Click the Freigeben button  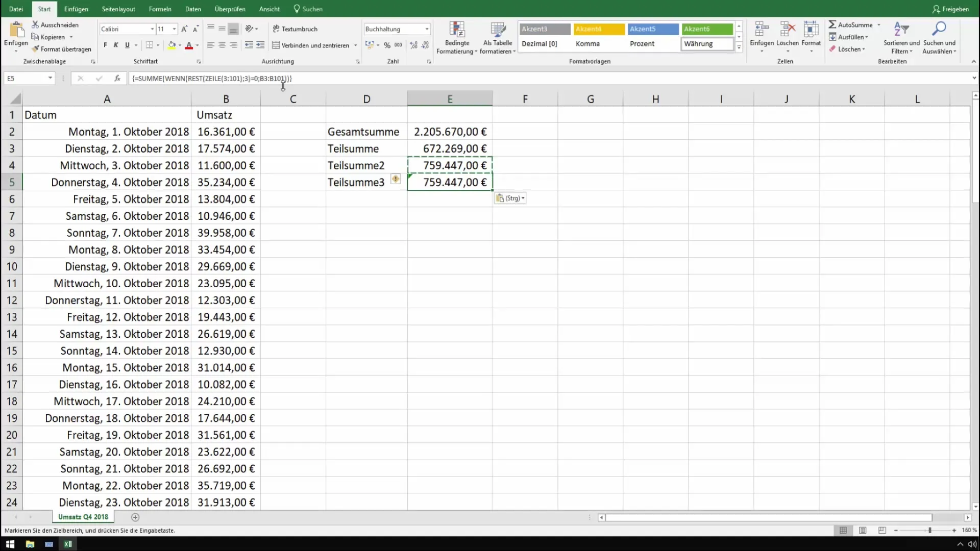coord(950,9)
